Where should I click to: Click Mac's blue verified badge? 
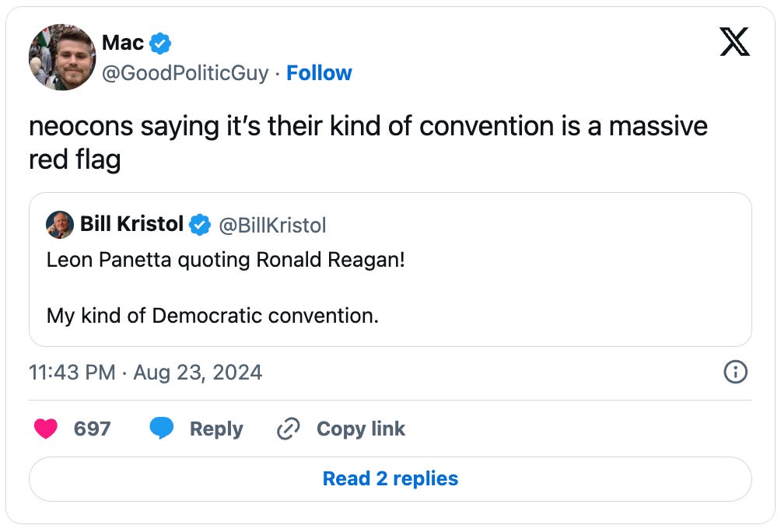tap(160, 44)
